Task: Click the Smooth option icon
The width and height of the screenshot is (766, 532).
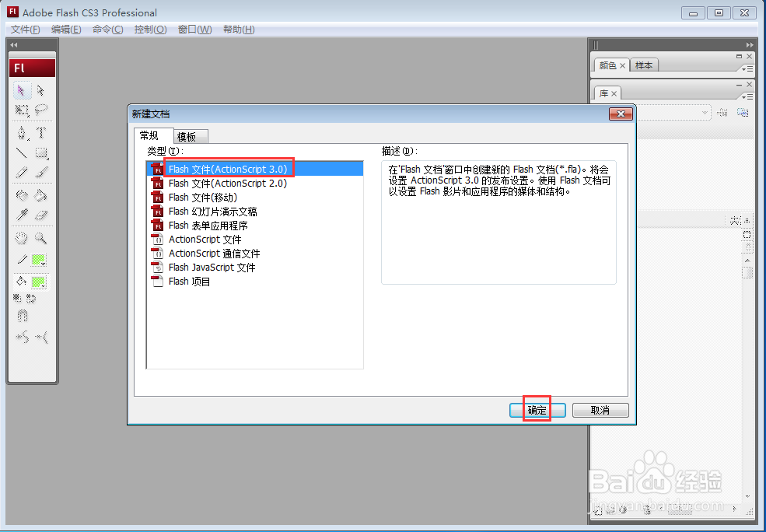Action: click(22, 337)
